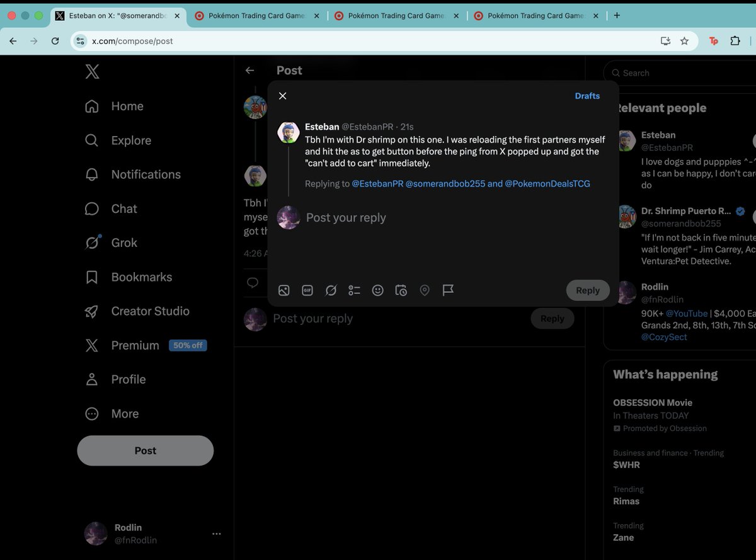This screenshot has width=756, height=560.
Task: Add a poll with the poll icon
Action: click(354, 290)
